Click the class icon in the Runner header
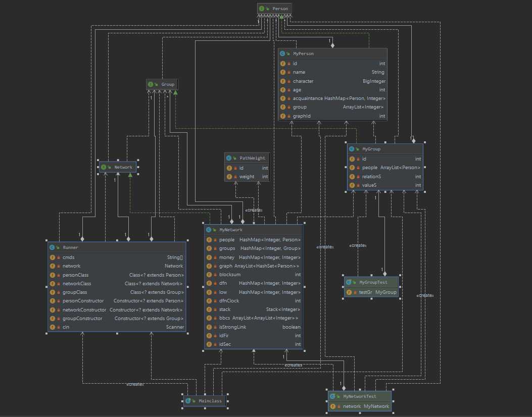Viewport: 532px width, 417px height. coord(53,248)
